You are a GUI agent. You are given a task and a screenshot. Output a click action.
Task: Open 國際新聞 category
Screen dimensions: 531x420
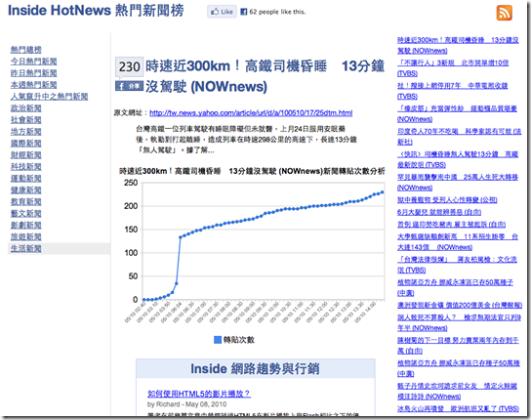pos(26,144)
